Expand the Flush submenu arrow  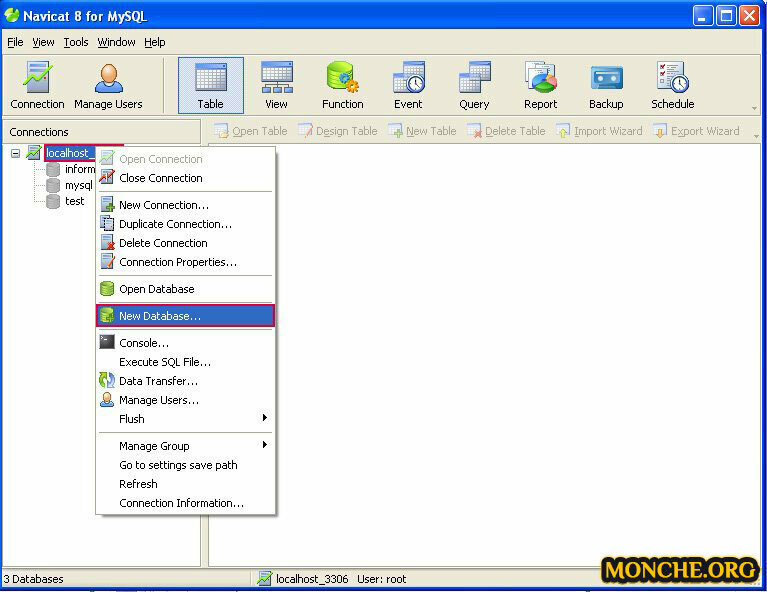pos(264,418)
